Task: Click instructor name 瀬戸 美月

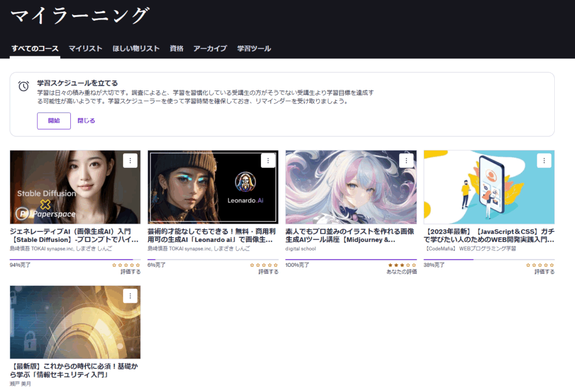Action: [x=21, y=384]
